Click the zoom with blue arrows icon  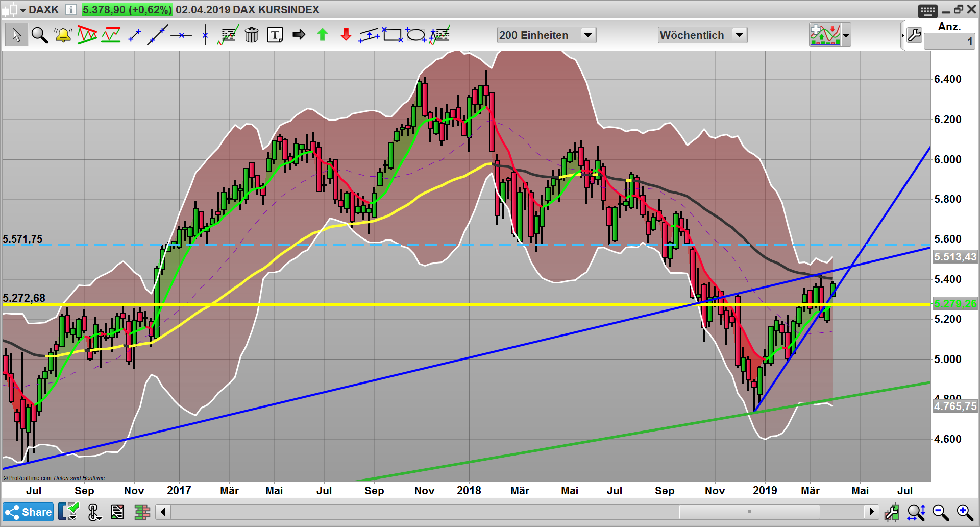coord(916,512)
